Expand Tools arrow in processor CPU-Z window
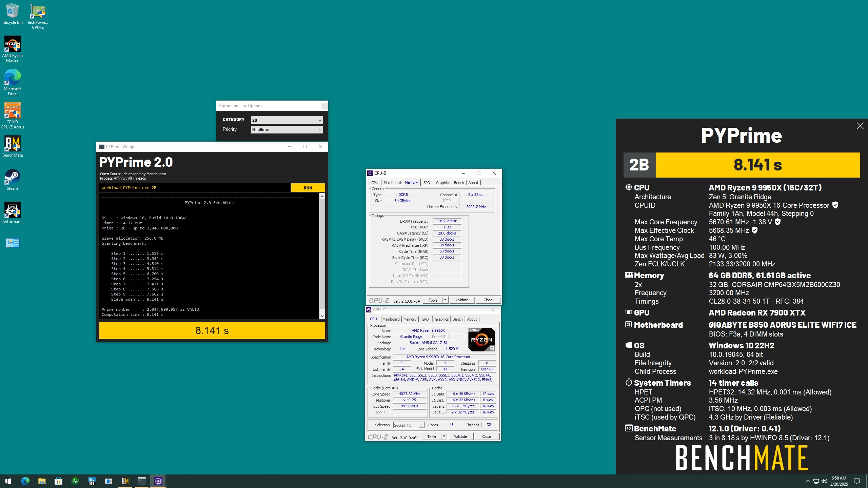 [444, 436]
